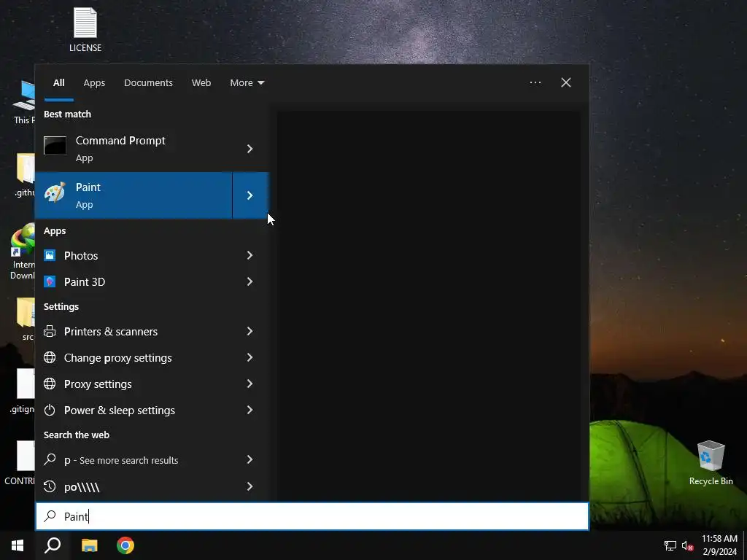This screenshot has height=560, width=747.
Task: Expand Power & sleep settings arrow
Action: [249, 410]
